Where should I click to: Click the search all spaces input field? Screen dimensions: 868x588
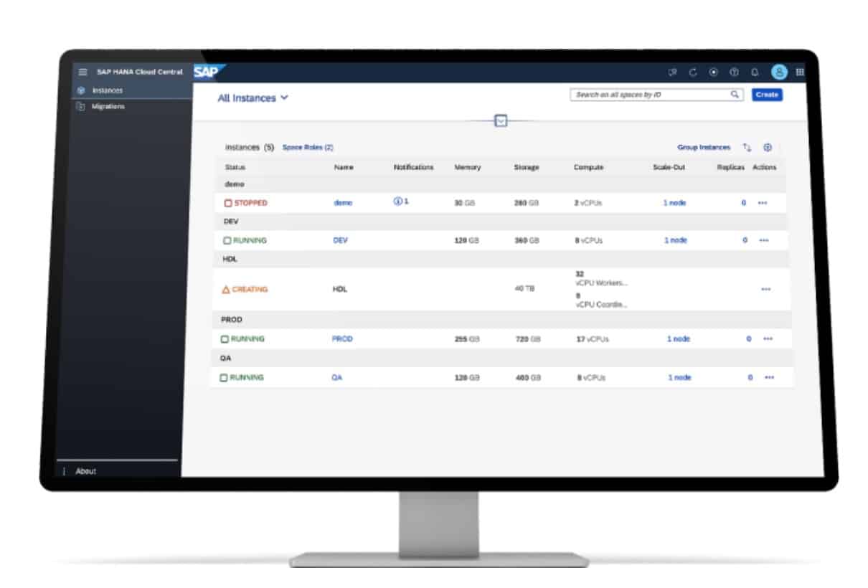click(649, 95)
